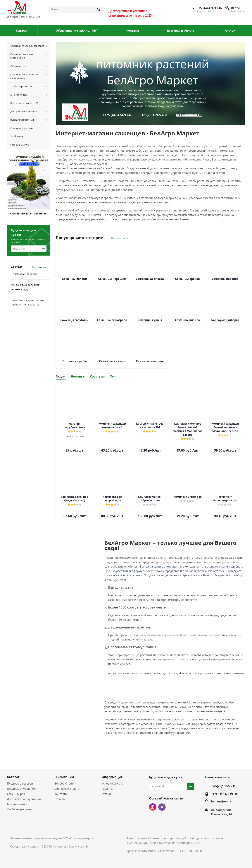Open Весь каталог link

click(x=120, y=238)
